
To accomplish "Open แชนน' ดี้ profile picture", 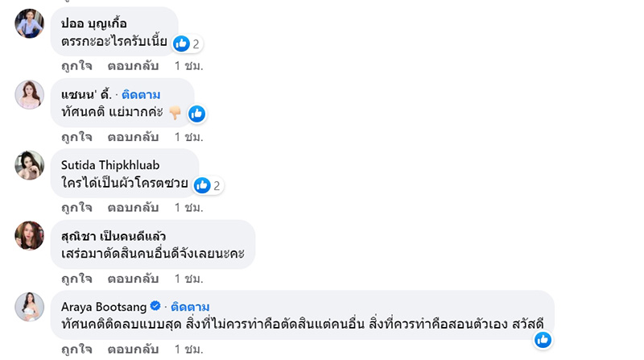I will pyautogui.click(x=29, y=94).
